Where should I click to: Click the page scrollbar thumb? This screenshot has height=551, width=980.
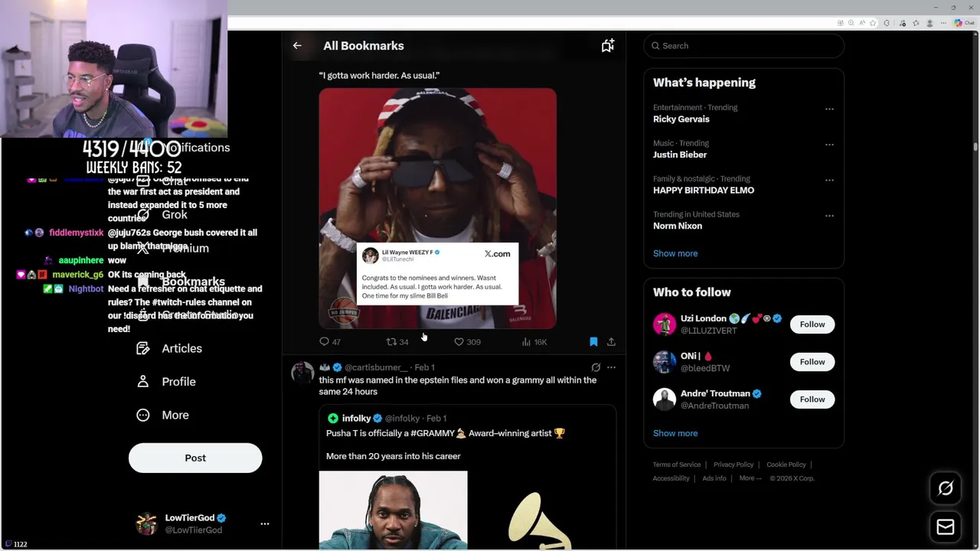pos(975,146)
